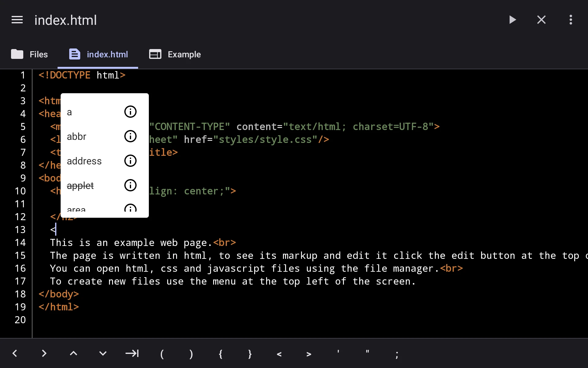Show info for the 'abbr' tag
The width and height of the screenshot is (588, 368).
(130, 136)
